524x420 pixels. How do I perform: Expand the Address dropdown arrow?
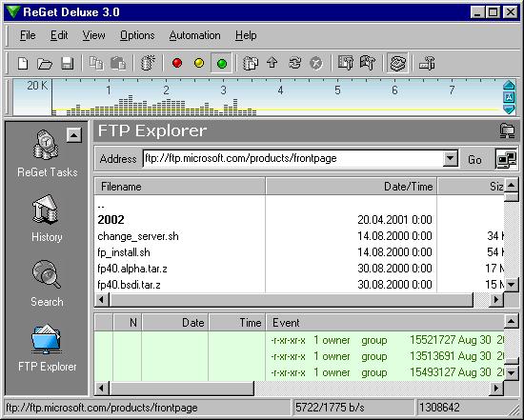coord(450,158)
